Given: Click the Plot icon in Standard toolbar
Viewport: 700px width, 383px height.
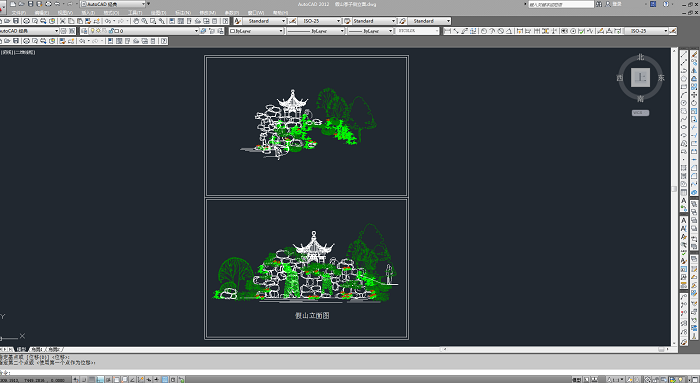Looking at the screenshot, I should click(x=26, y=21).
